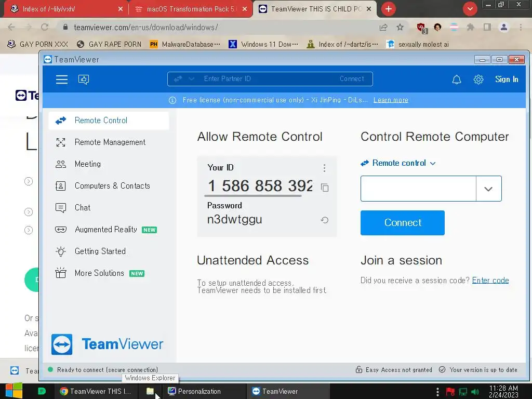Viewport: 532px width, 399px height.
Task: Click the feedback icon in TeamViewer header
Action: coord(84,79)
